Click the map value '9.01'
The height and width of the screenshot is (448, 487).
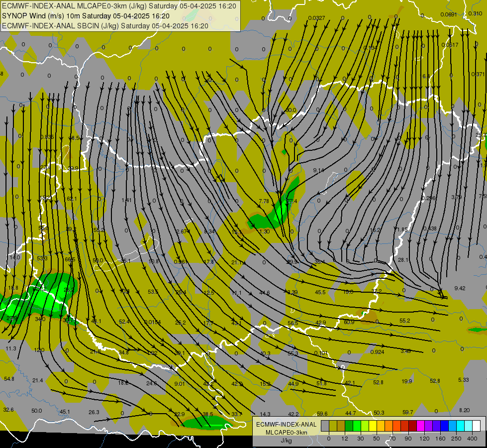[x=180, y=384]
